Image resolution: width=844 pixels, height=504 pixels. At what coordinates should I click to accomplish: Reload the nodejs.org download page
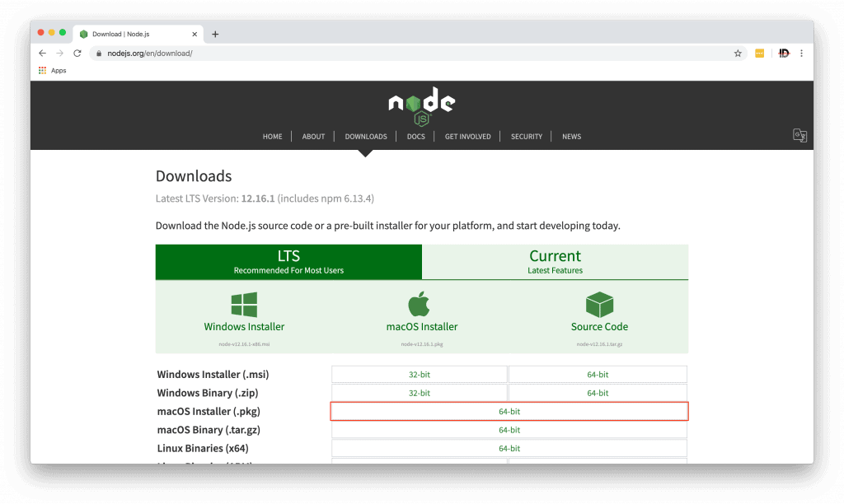(77, 54)
